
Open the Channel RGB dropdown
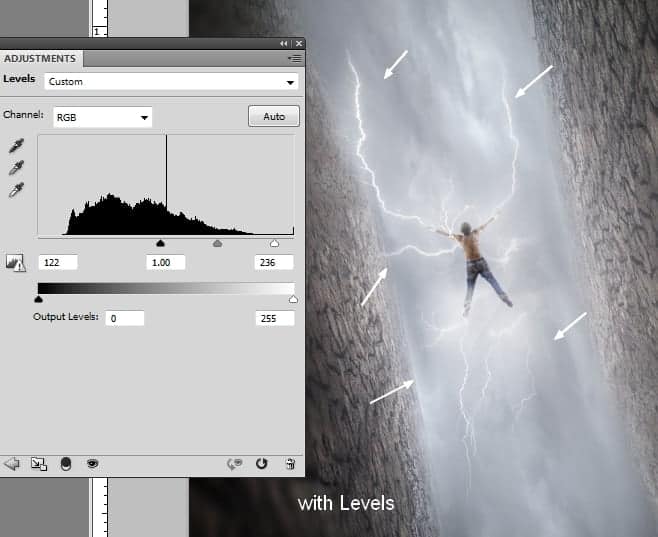click(x=102, y=117)
